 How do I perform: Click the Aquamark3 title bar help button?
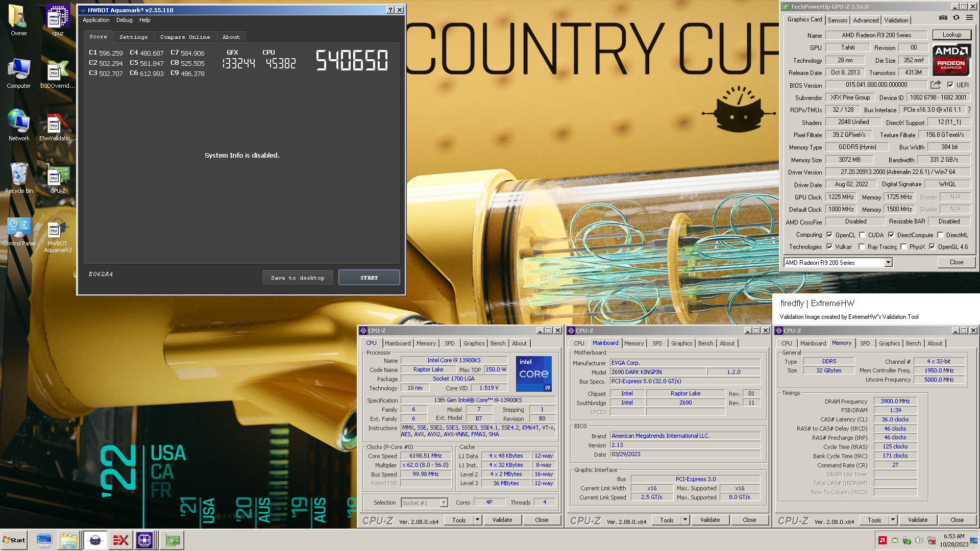pyautogui.click(x=390, y=10)
